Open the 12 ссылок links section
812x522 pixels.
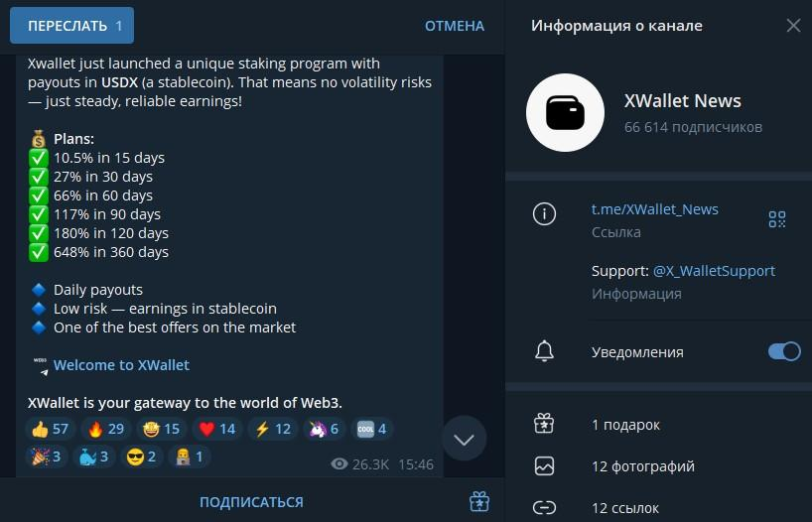coord(659,507)
